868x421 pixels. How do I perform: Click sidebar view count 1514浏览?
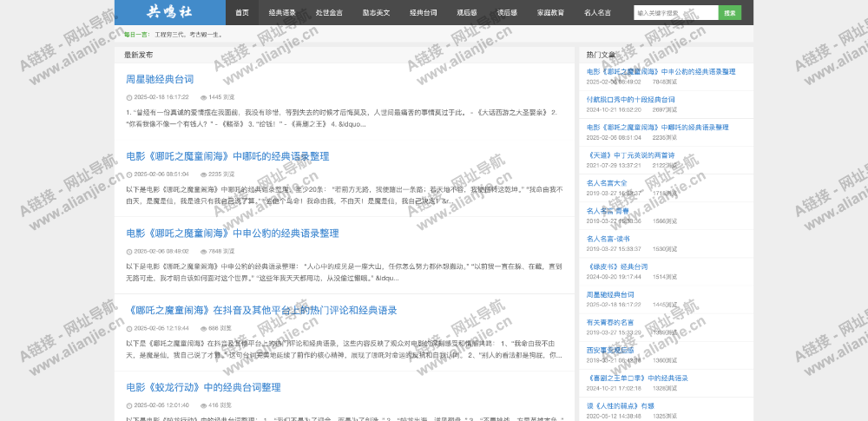tap(665, 276)
